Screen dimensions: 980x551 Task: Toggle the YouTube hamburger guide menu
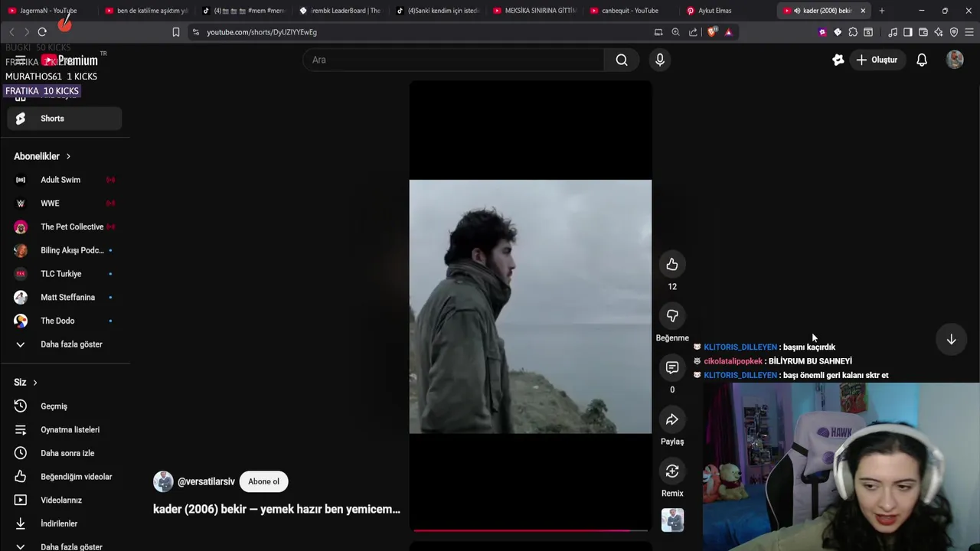coord(21,60)
